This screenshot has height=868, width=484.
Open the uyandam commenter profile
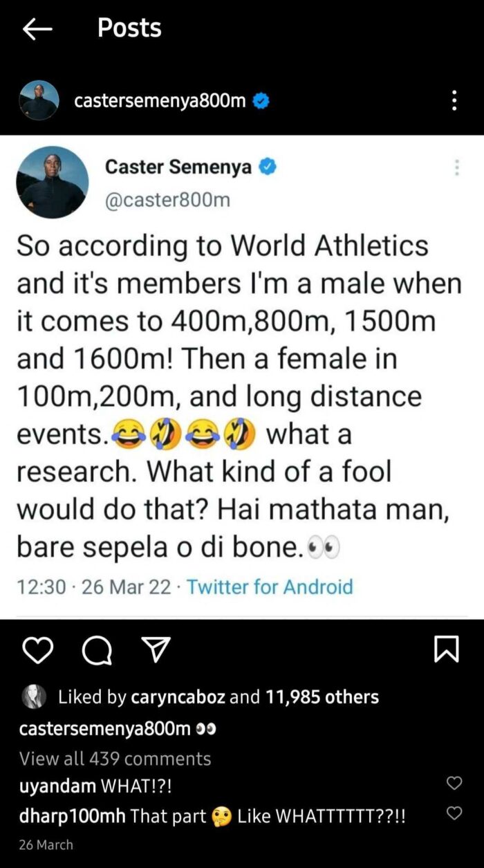(x=57, y=786)
